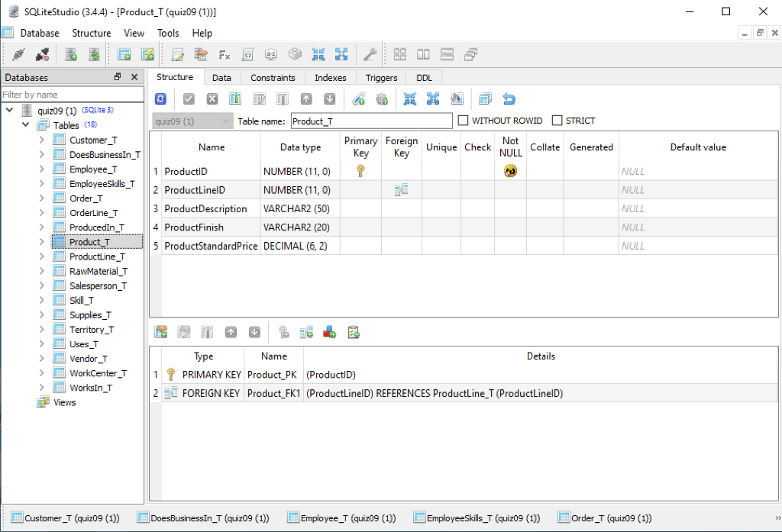Switch to the Data tab
The height and width of the screenshot is (532, 782).
[221, 77]
